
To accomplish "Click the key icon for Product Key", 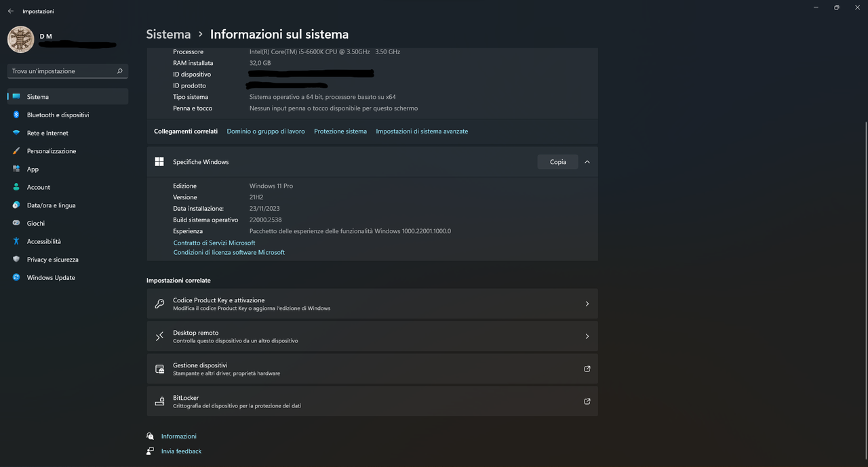I will 159,304.
